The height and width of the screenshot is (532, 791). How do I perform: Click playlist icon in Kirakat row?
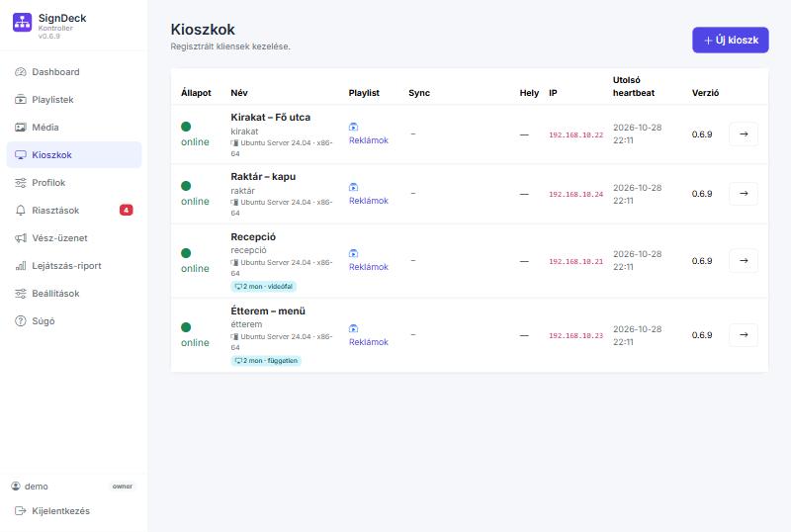(x=353, y=127)
